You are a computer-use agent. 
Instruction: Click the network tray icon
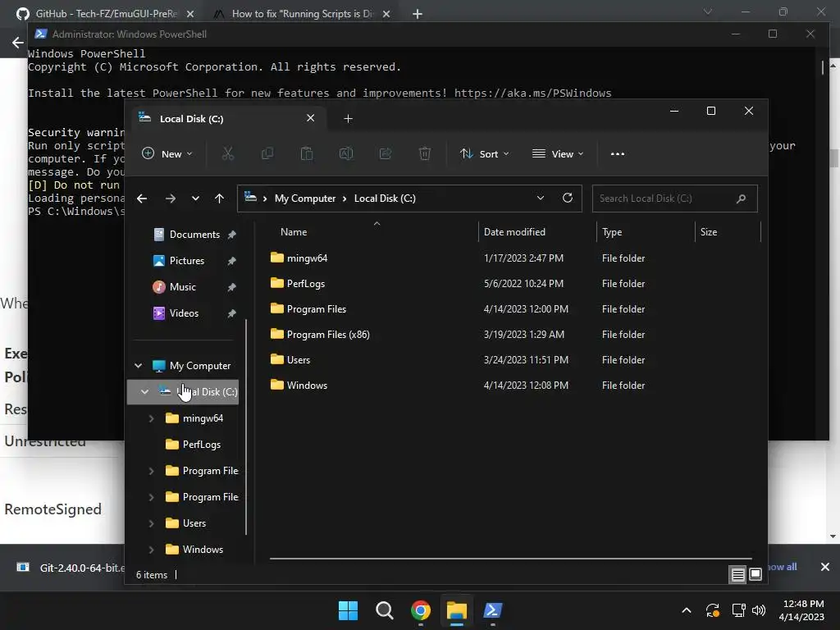point(739,610)
